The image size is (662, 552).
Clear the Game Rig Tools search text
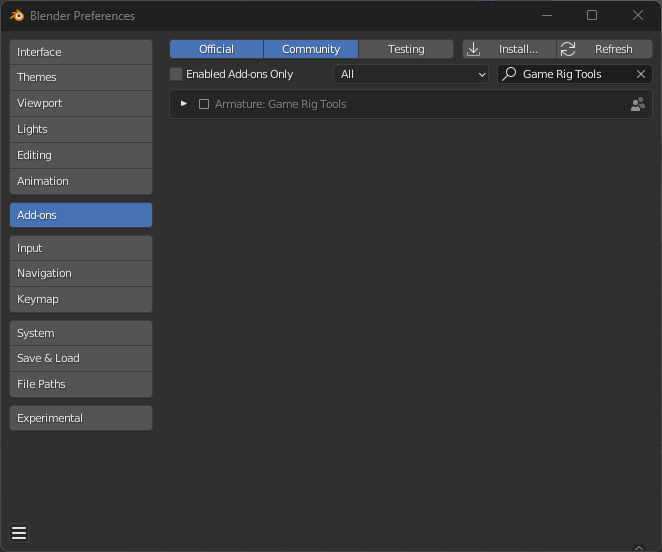tap(640, 74)
